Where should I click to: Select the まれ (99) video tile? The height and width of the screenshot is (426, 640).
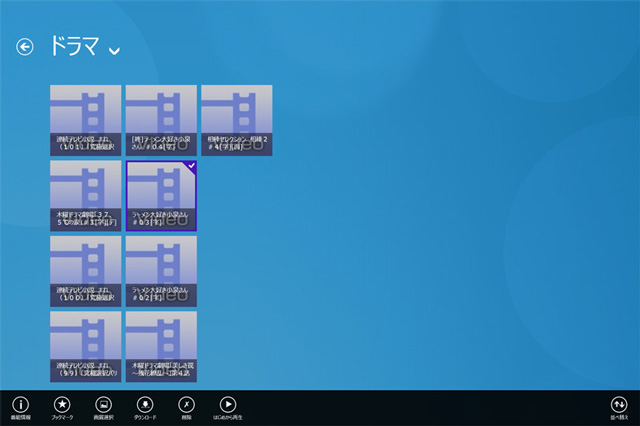pos(86,347)
